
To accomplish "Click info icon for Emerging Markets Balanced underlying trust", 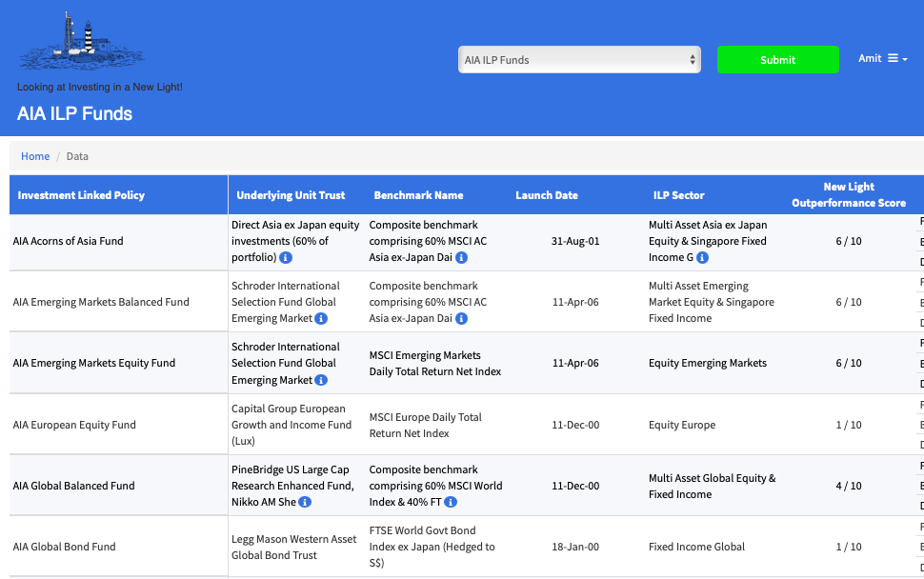I will pos(321,319).
